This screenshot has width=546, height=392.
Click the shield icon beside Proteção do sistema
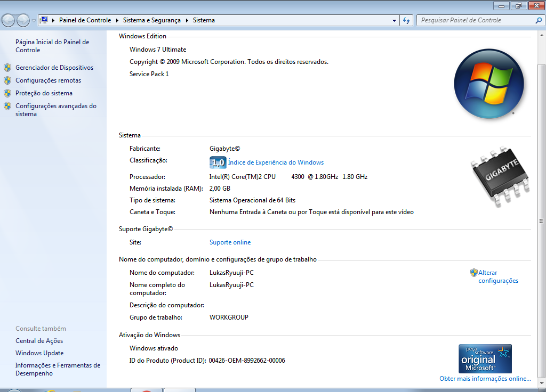pos(7,93)
